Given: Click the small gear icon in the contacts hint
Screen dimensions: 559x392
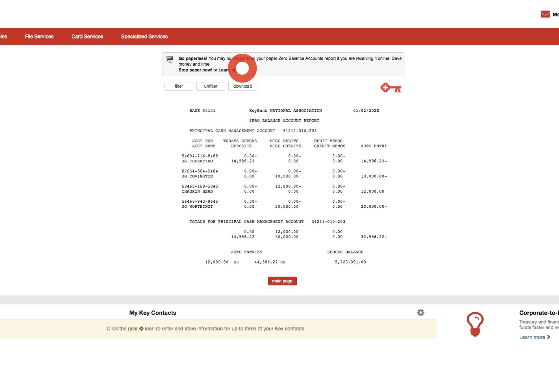Looking at the screenshot, I should [141, 329].
